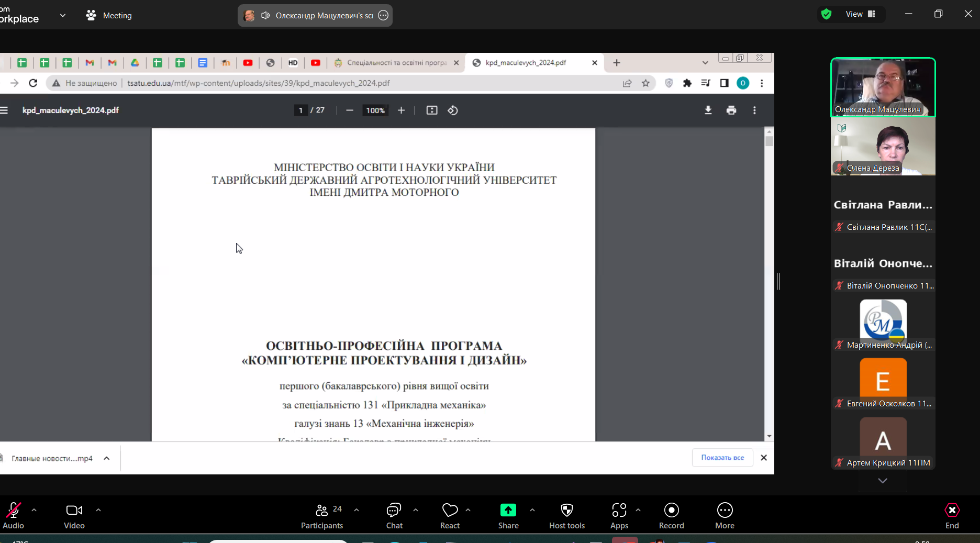Open the Meeting menu item

tap(109, 16)
